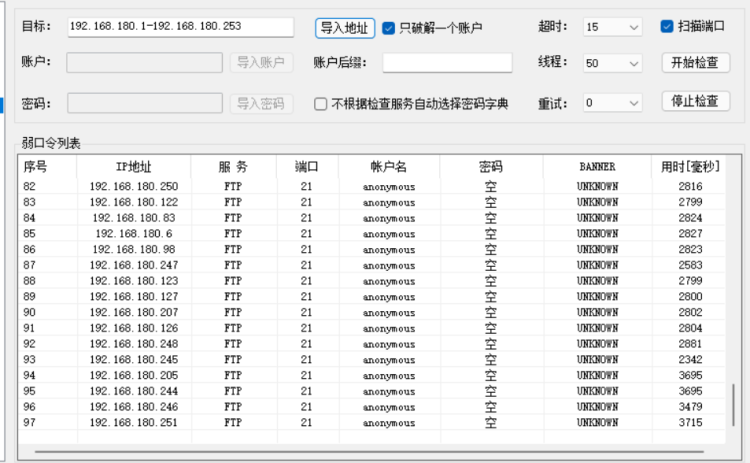Select IP 192.168.180.126 in row 91
The height and width of the screenshot is (463, 750).
tap(134, 328)
